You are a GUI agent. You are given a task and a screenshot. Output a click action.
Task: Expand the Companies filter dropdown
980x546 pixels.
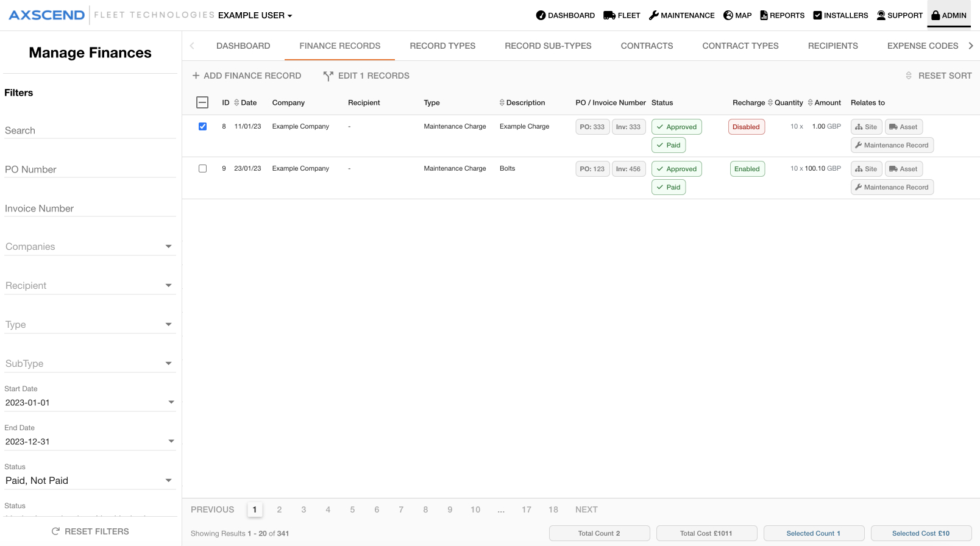pos(169,247)
